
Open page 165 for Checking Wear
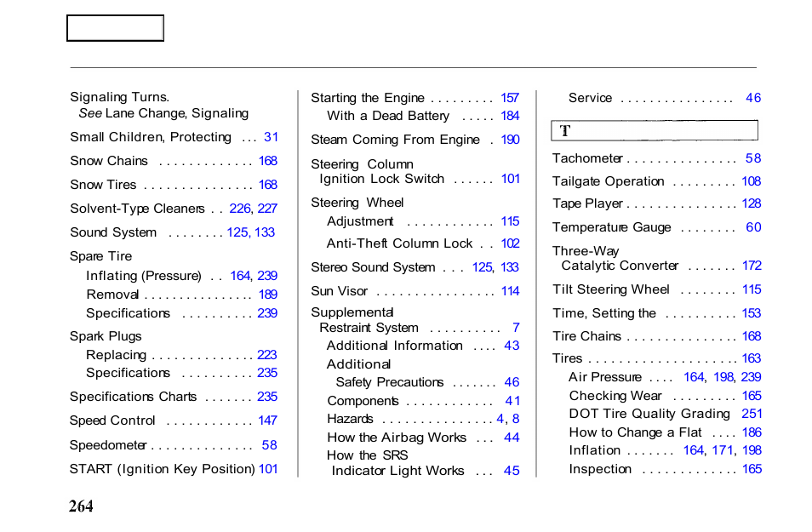click(752, 396)
